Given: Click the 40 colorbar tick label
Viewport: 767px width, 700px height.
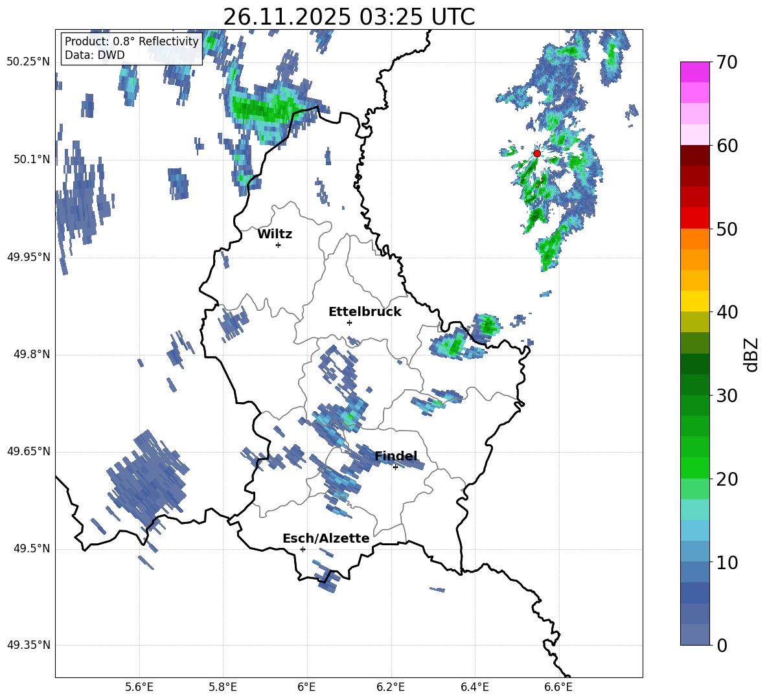Looking at the screenshot, I should coord(727,312).
